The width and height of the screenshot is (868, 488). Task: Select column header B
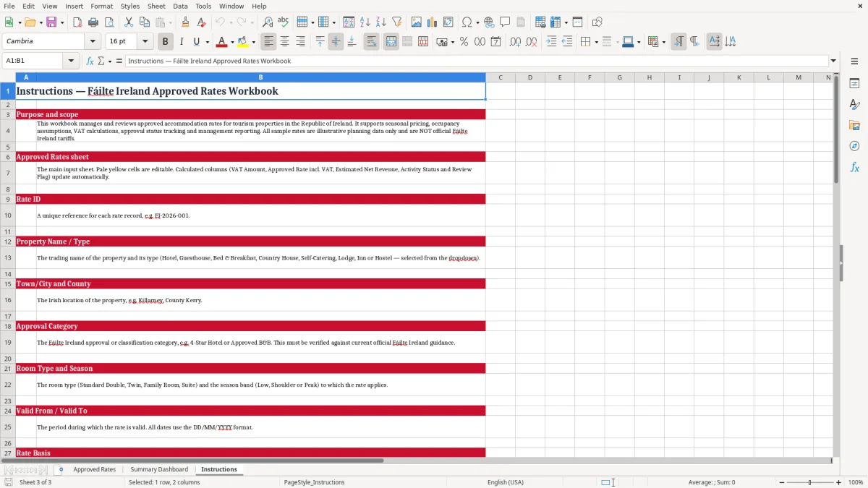(260, 77)
